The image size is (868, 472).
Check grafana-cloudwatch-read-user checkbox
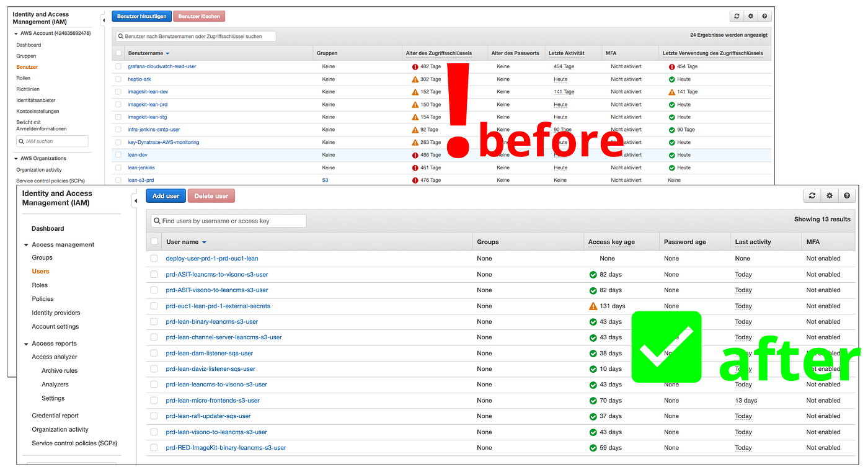coord(118,66)
